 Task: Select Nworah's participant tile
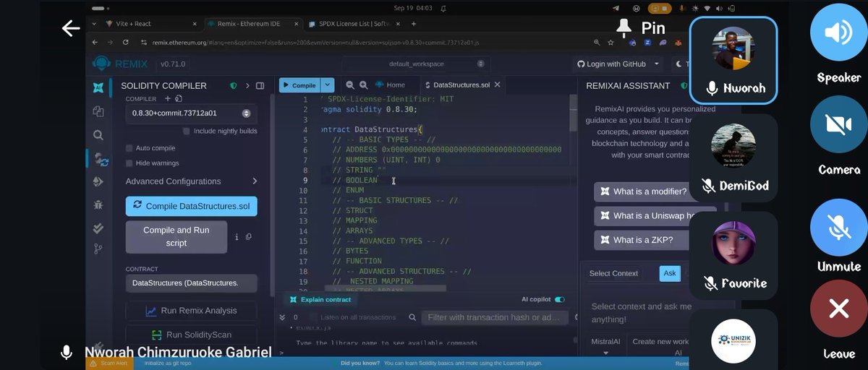[x=733, y=59]
